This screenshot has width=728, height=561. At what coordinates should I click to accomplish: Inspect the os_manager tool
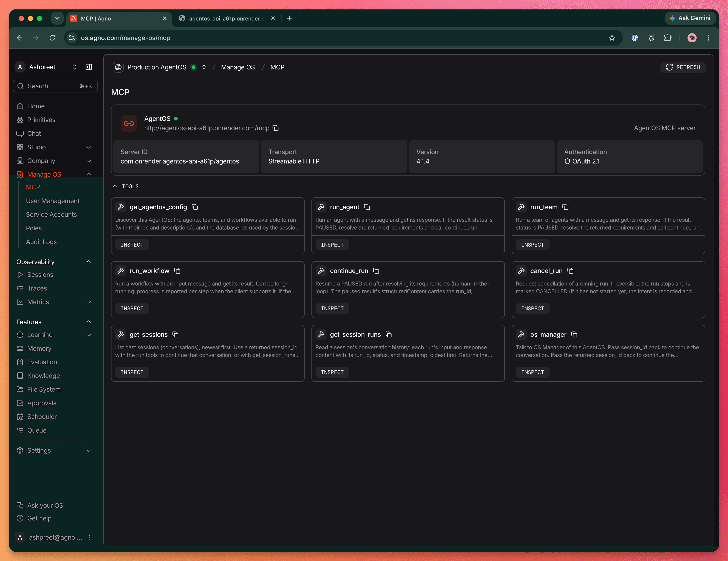[x=532, y=372]
